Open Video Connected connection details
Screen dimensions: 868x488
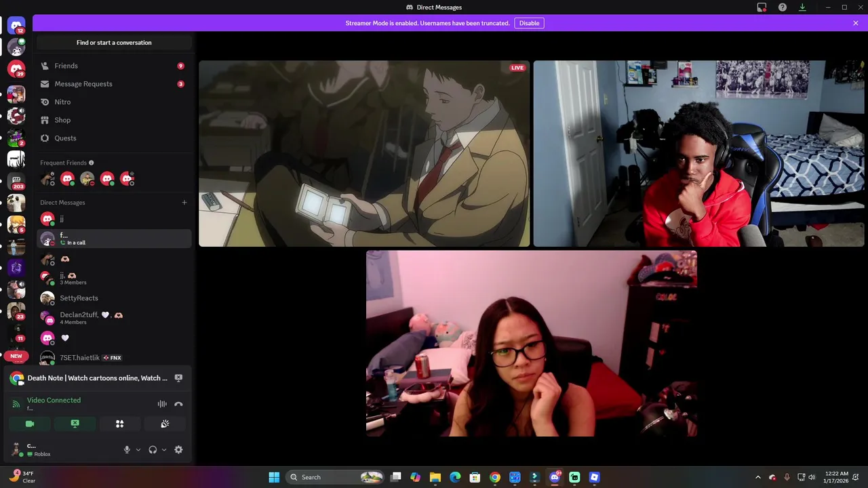(x=54, y=401)
